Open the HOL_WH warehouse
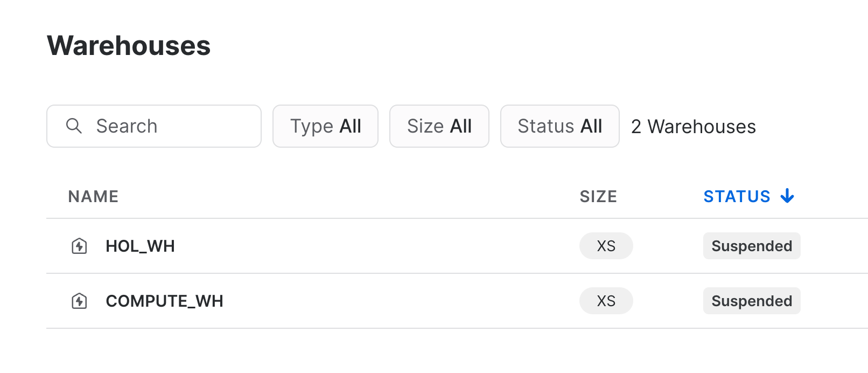 140,246
